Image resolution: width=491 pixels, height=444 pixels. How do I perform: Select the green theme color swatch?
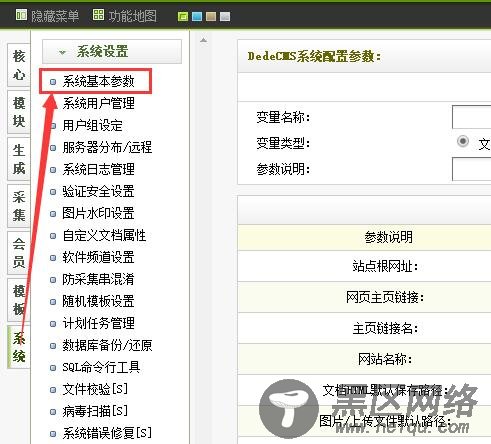(x=183, y=16)
